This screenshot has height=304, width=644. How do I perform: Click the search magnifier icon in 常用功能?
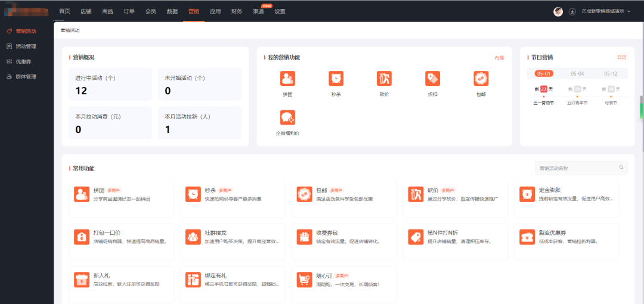pos(621,167)
